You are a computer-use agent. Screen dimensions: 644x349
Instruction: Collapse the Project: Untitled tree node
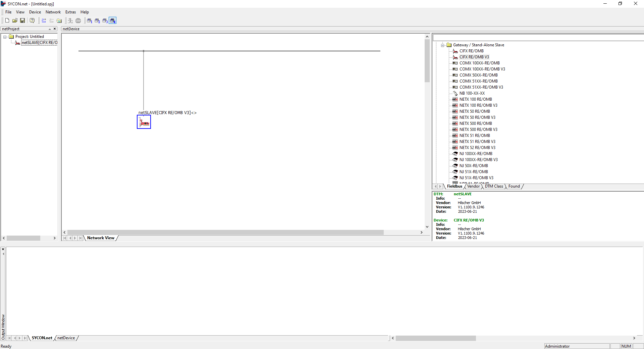(5, 37)
